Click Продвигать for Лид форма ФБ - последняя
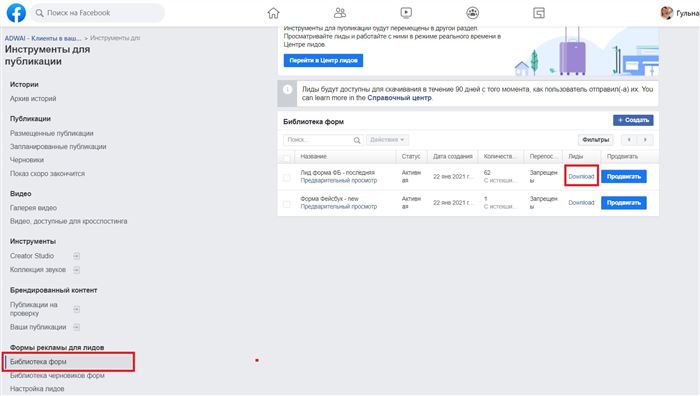 coord(624,176)
